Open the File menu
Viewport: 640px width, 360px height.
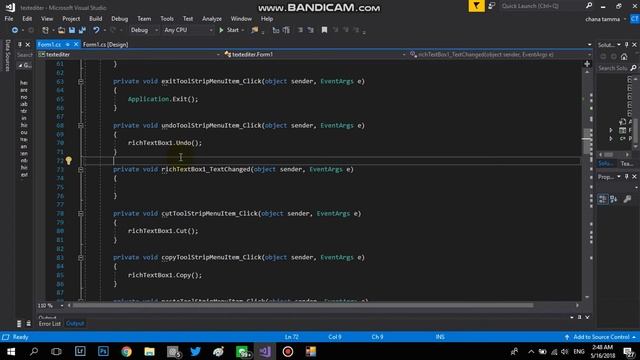point(9,19)
